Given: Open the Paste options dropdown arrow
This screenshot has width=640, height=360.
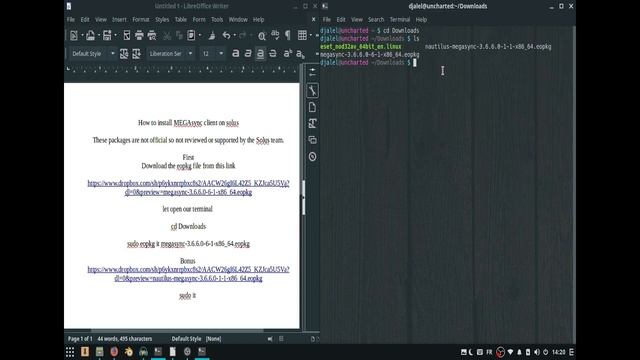Looking at the screenshot, I should click(x=200, y=36).
